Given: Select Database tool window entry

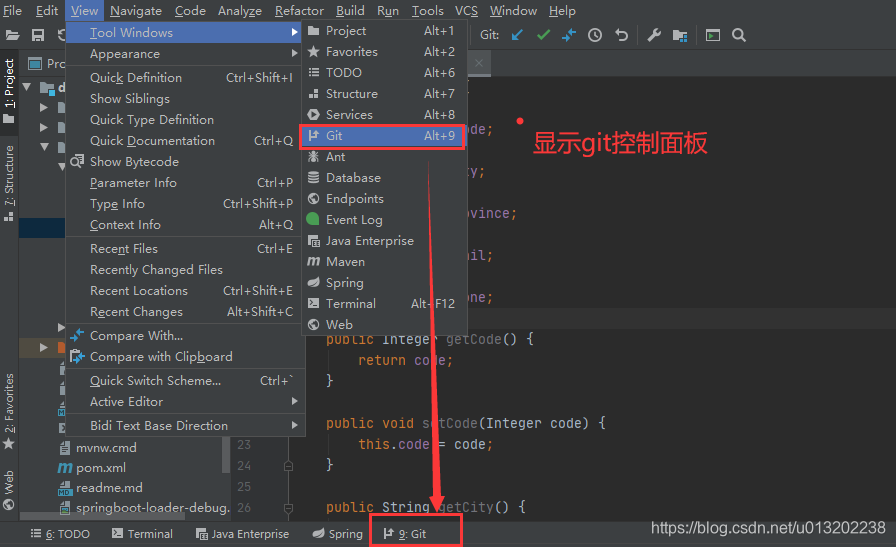Looking at the screenshot, I should pyautogui.click(x=383, y=178).
